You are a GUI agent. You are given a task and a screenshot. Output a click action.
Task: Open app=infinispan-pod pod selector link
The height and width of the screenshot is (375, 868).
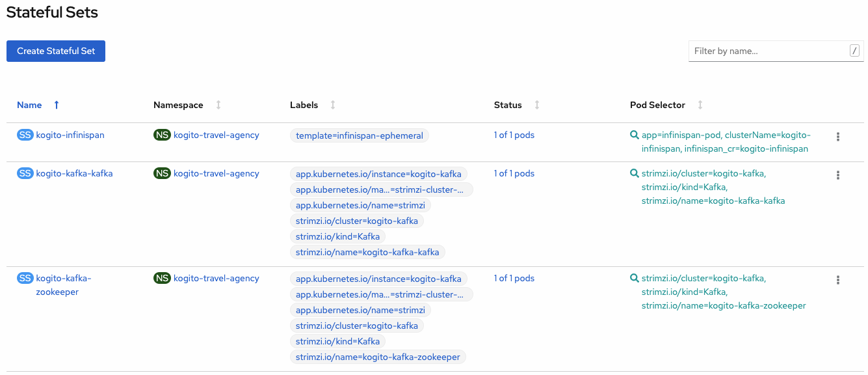726,142
